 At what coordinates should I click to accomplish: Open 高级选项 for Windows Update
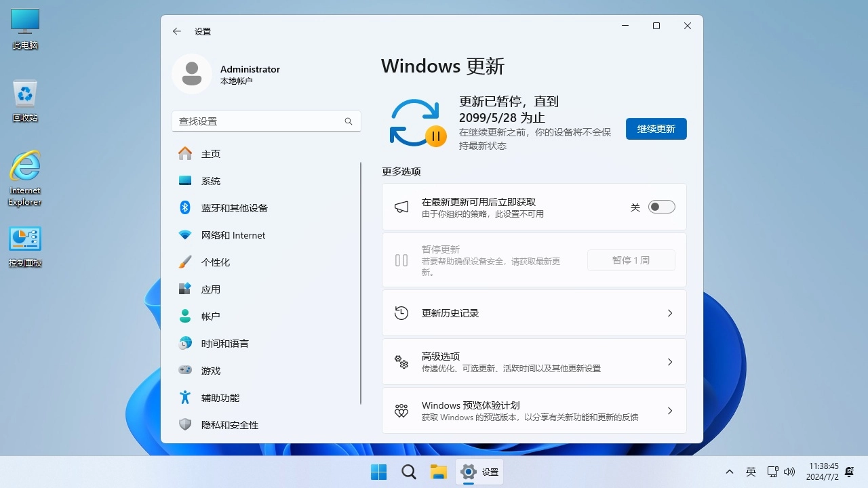[x=534, y=361]
